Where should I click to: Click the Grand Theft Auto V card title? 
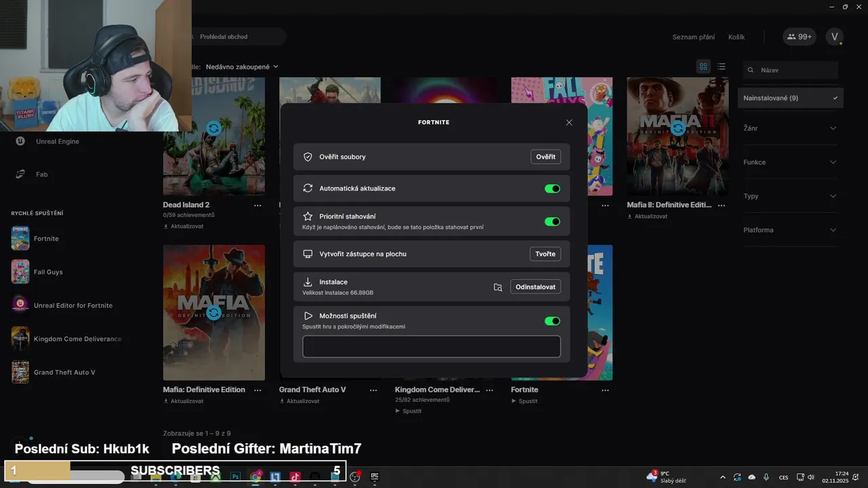[313, 390]
